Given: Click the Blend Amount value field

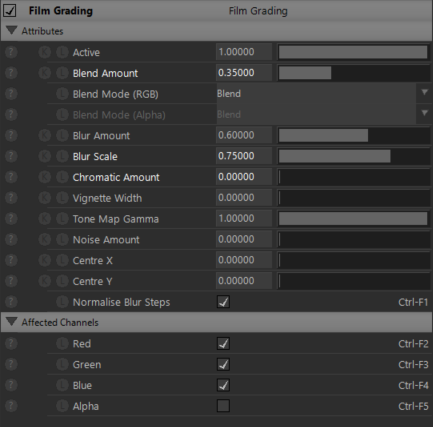Looking at the screenshot, I should tap(244, 73).
